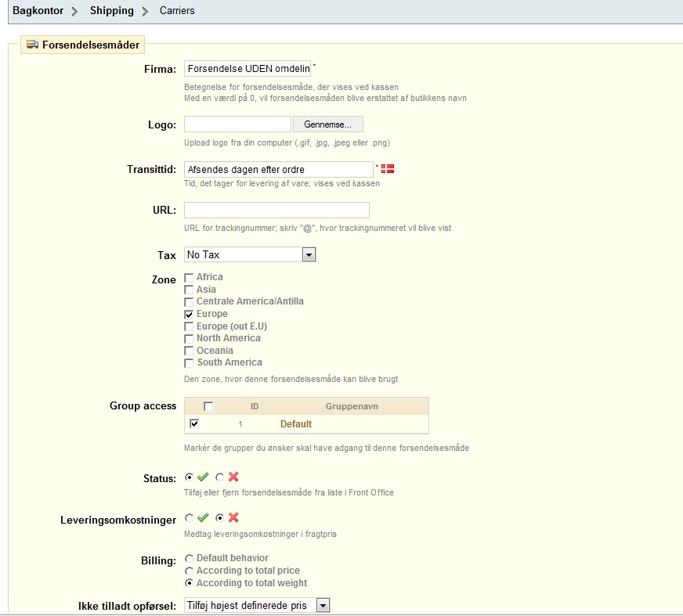Image resolution: width=683 pixels, height=616 pixels.
Task: Choose According to total weight billing
Action: tap(189, 583)
